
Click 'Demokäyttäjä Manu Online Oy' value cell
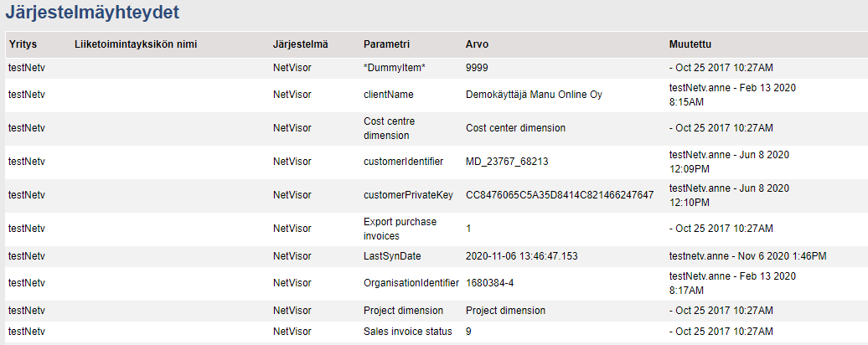point(534,95)
